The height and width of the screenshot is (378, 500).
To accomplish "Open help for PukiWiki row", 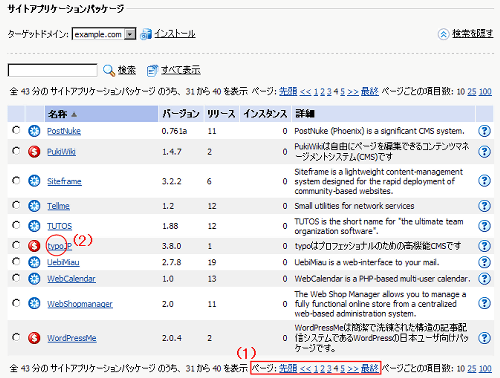I will pyautogui.click(x=484, y=152).
